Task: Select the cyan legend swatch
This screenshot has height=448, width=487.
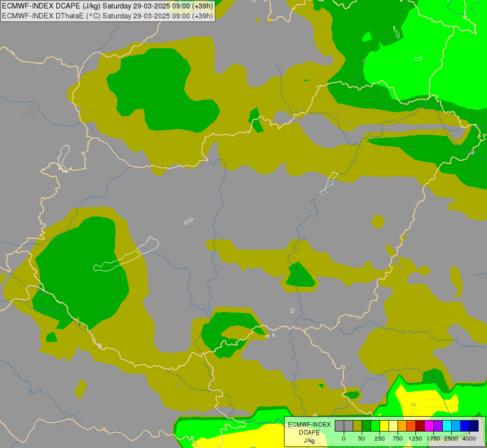Action: click(447, 426)
